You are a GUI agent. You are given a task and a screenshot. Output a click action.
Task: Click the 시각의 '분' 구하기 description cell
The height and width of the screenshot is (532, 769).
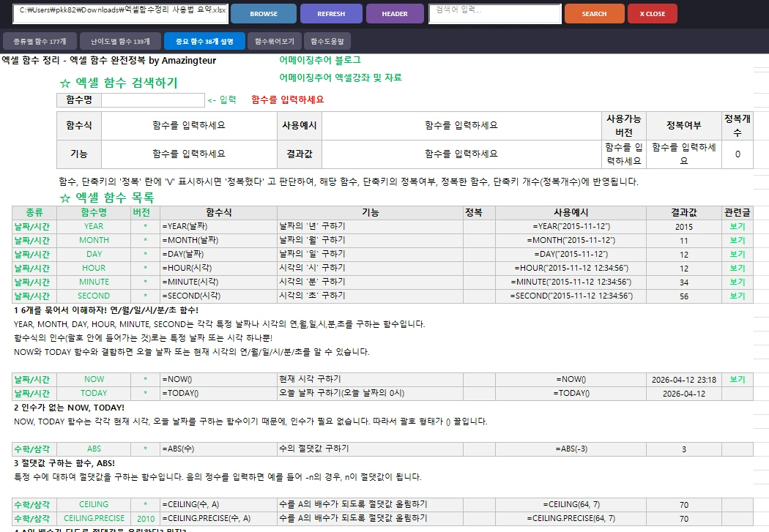coord(370,282)
